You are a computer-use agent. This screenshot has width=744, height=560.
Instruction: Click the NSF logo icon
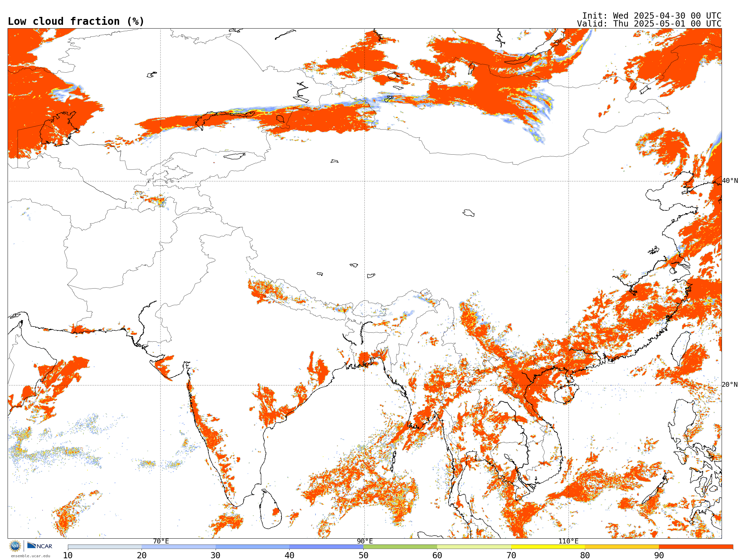coord(15,546)
